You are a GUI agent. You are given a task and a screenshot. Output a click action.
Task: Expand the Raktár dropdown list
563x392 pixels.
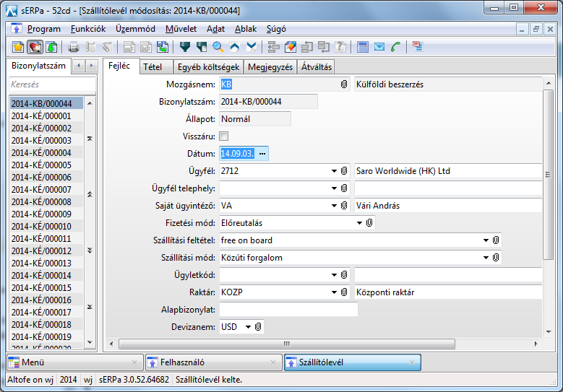(334, 292)
